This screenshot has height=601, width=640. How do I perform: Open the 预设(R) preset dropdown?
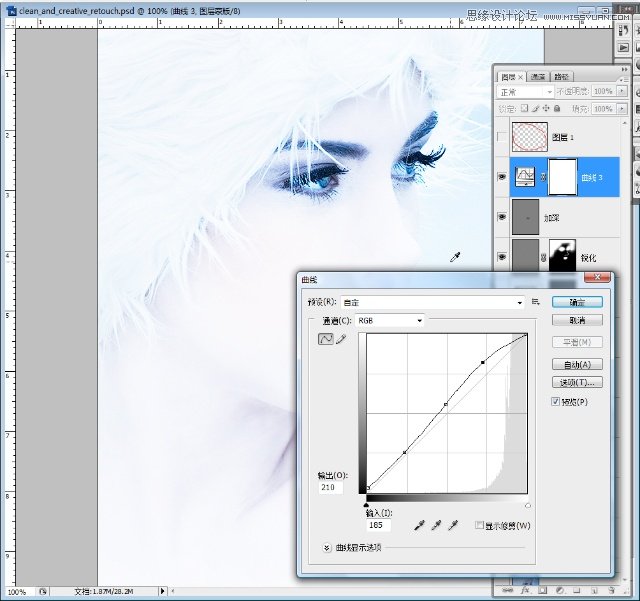(x=433, y=303)
